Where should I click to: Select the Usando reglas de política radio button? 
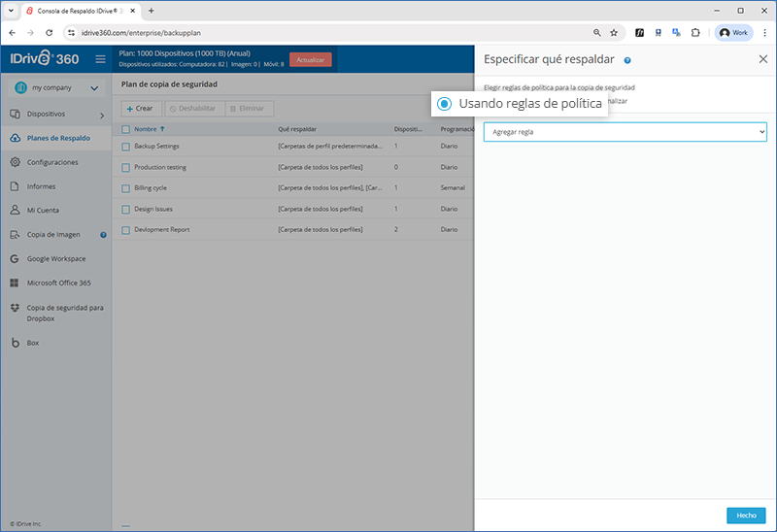(444, 103)
